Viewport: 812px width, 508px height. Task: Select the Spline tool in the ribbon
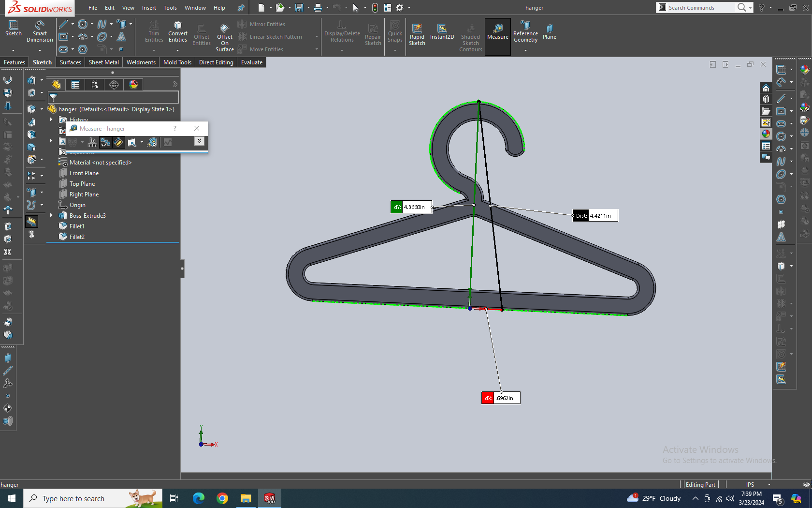pos(102,24)
